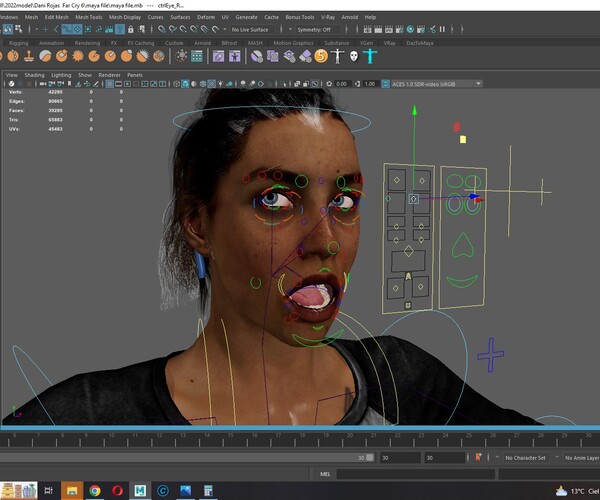The image size is (600, 500).
Task: Click the white skull mask shelf icon
Action: pyautogui.click(x=354, y=56)
